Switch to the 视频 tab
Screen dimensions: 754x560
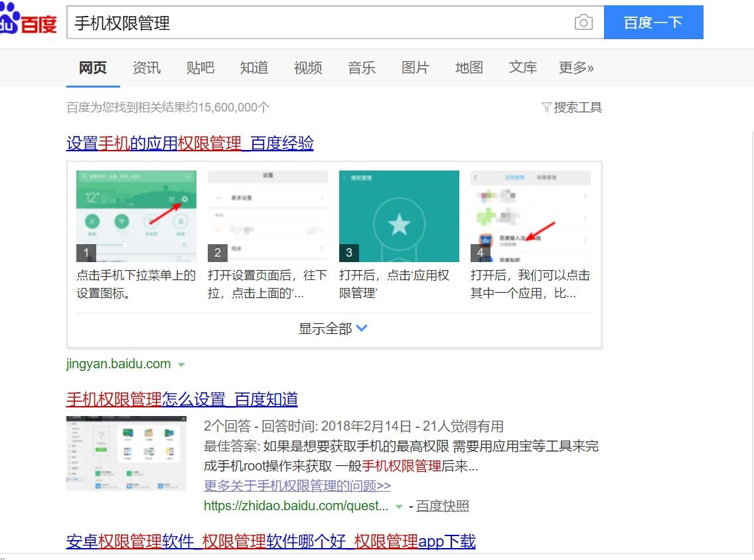point(308,68)
